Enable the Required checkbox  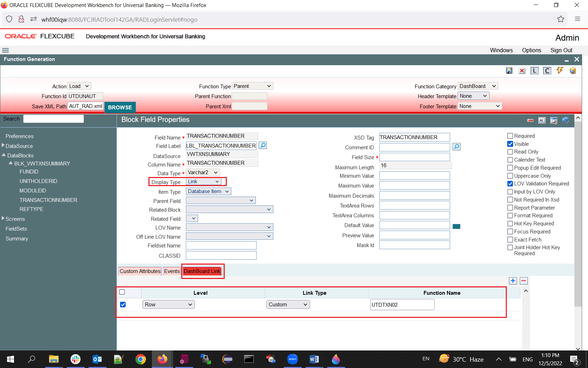[510, 136]
